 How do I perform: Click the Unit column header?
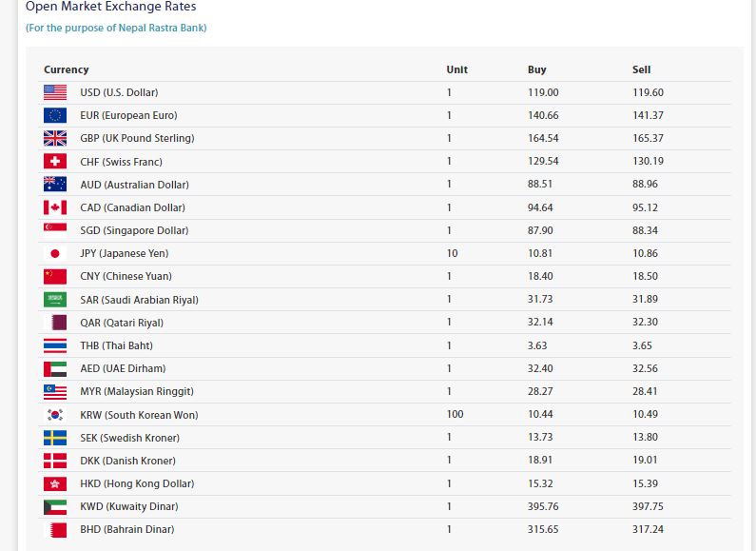click(x=456, y=69)
